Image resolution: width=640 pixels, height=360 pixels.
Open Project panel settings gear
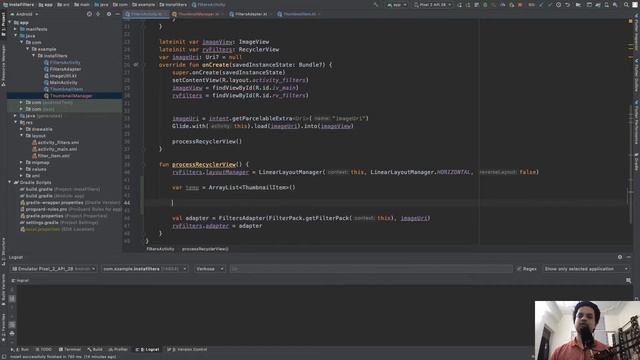tap(109, 14)
